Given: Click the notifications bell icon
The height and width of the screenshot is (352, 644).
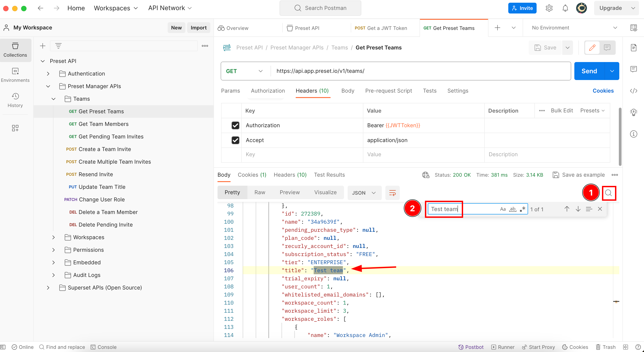Looking at the screenshot, I should point(565,8).
